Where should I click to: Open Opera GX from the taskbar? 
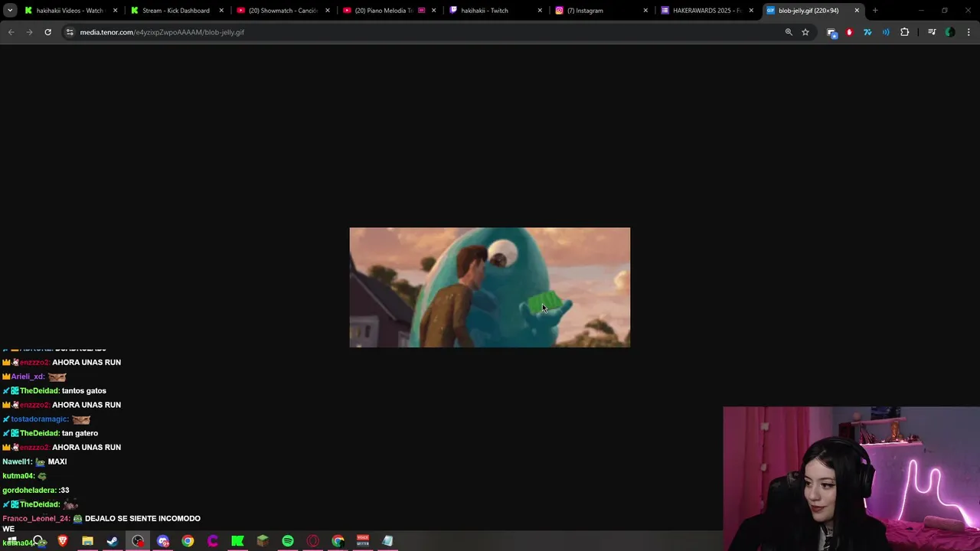[313, 541]
